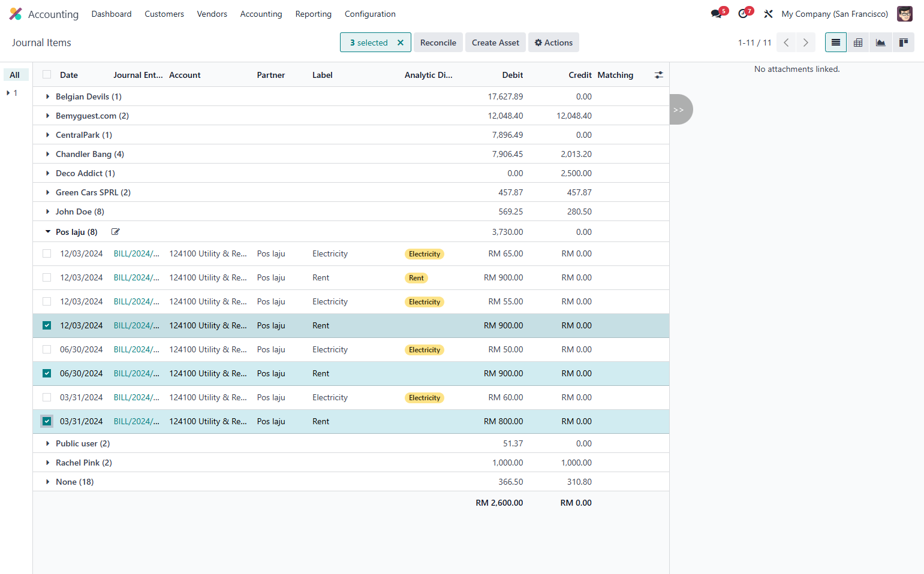
Task: Expand the John Doe group
Action: tap(48, 212)
